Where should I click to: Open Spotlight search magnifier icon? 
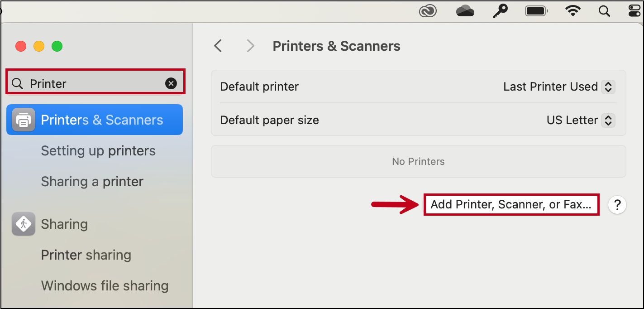pyautogui.click(x=604, y=11)
